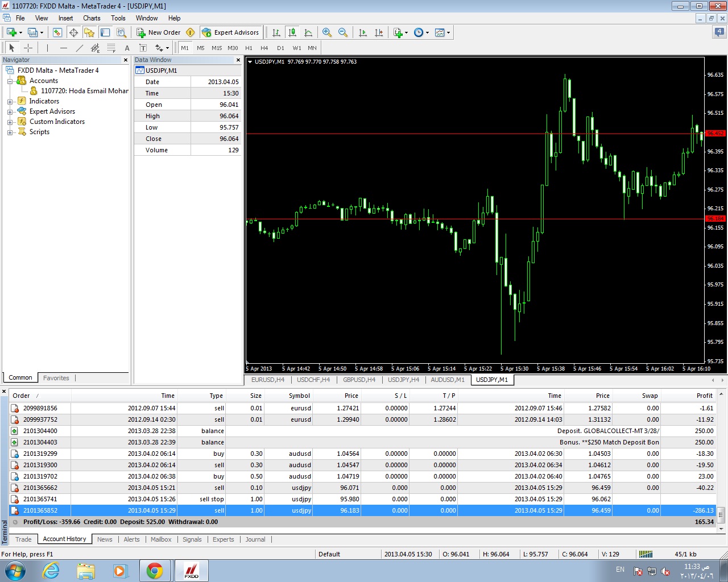Open the Profiles dropdown arrow
This screenshot has width=728, height=582.
pyautogui.click(x=42, y=32)
